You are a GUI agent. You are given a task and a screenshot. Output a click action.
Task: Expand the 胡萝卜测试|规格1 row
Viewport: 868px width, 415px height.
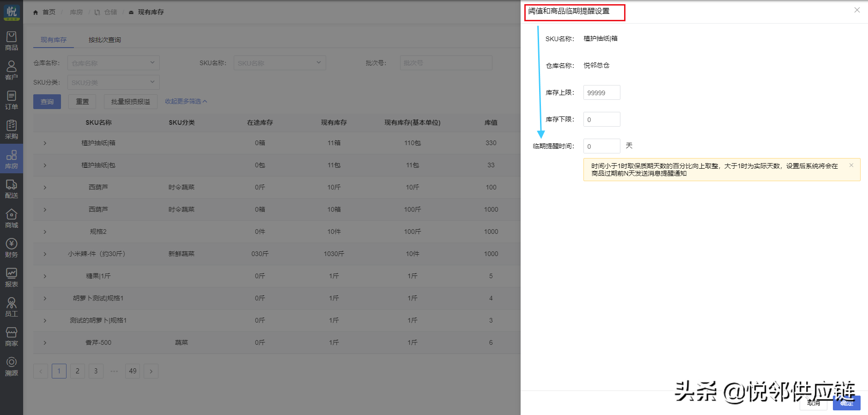(x=45, y=299)
